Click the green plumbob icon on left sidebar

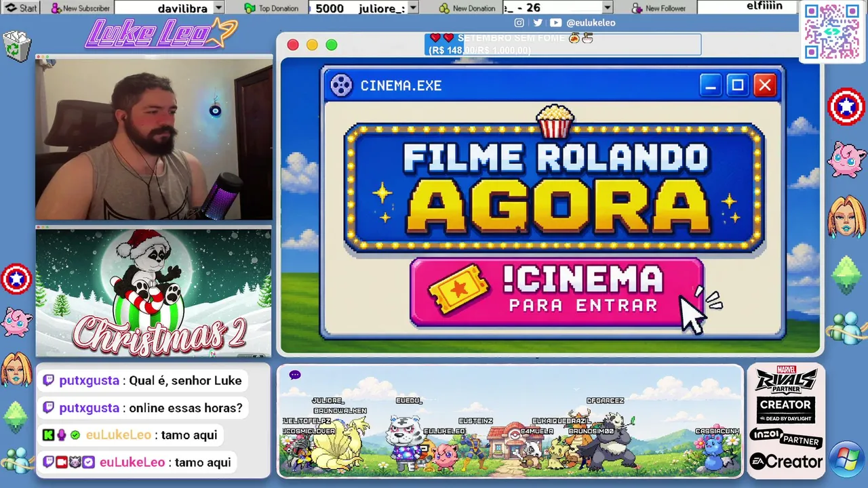click(x=16, y=416)
